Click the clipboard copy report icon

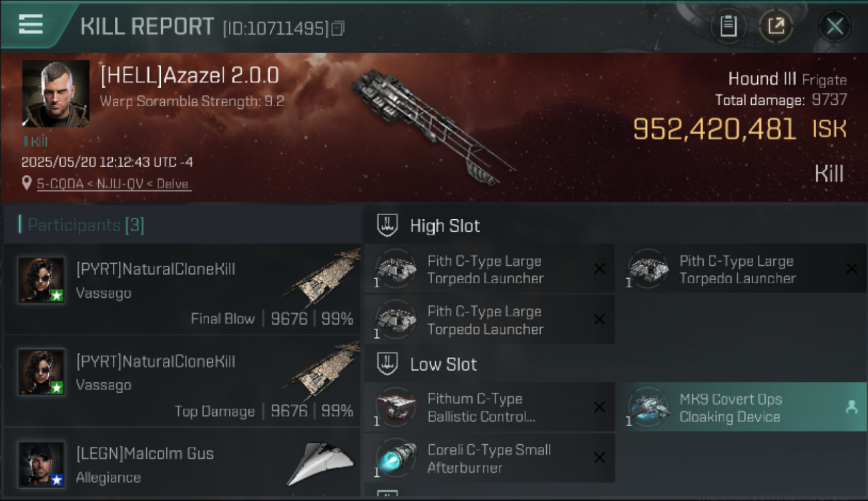pyautogui.click(x=728, y=27)
